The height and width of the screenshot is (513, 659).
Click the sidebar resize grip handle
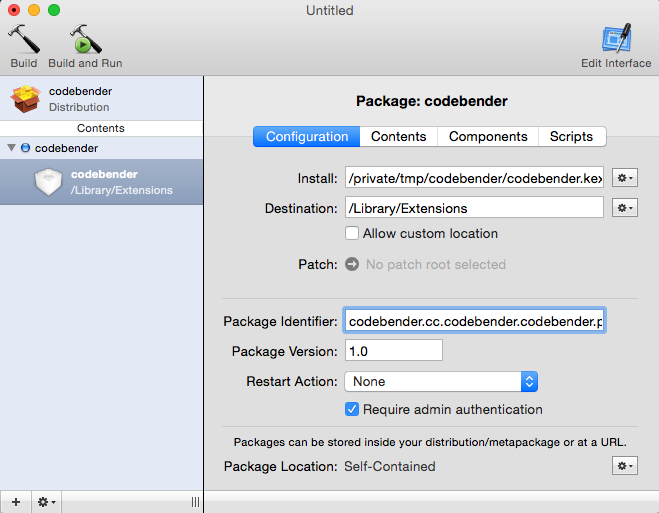195,502
